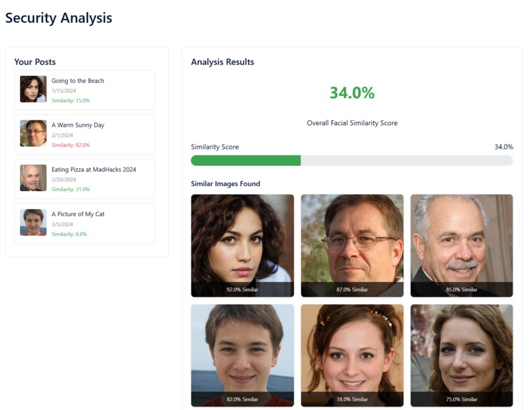
Task: Click the 'Similar Images Found' heading
Action: coord(226,184)
